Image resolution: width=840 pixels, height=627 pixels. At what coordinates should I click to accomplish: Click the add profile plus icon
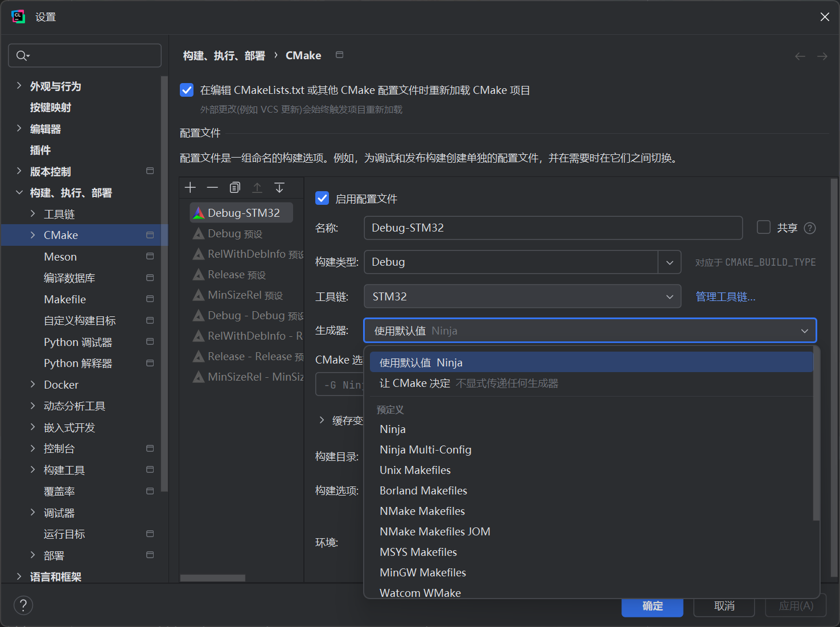point(190,187)
